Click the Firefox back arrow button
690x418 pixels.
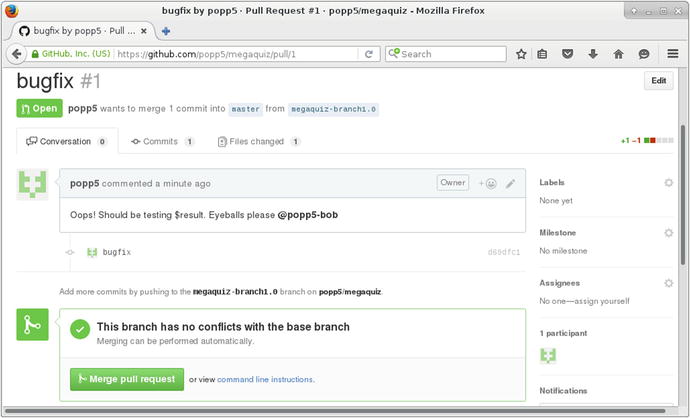(16, 54)
